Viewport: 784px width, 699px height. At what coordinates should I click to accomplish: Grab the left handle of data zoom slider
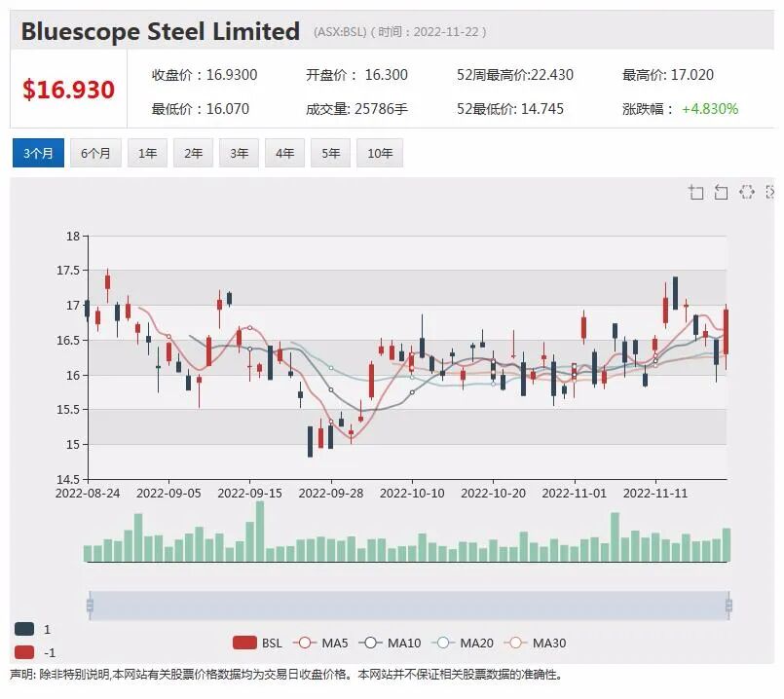coord(90,606)
